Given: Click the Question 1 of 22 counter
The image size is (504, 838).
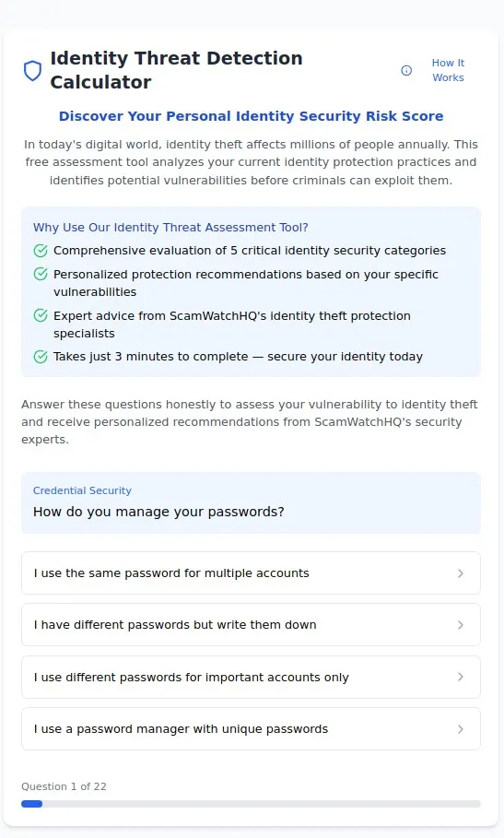Looking at the screenshot, I should [64, 786].
